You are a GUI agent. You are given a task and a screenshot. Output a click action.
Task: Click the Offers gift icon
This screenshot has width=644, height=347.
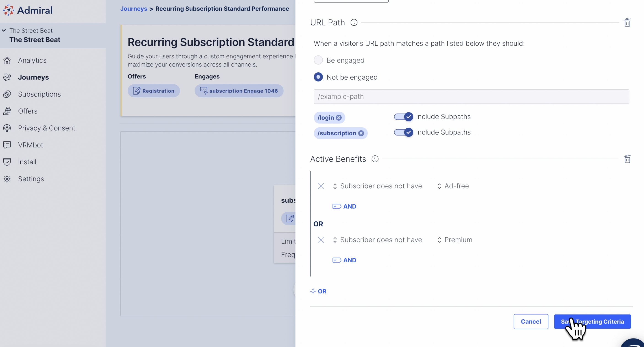(7, 111)
